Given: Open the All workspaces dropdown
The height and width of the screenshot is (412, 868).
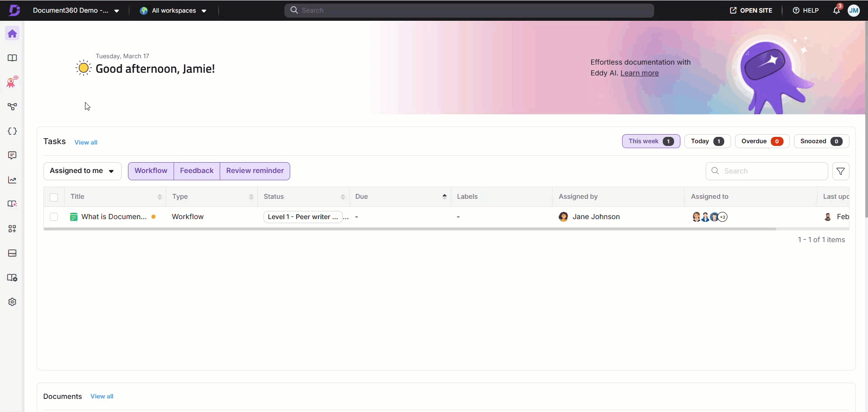Looking at the screenshot, I should (174, 10).
